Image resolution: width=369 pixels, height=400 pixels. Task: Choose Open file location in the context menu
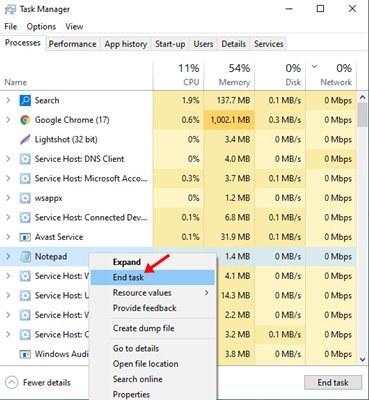pyautogui.click(x=153, y=364)
